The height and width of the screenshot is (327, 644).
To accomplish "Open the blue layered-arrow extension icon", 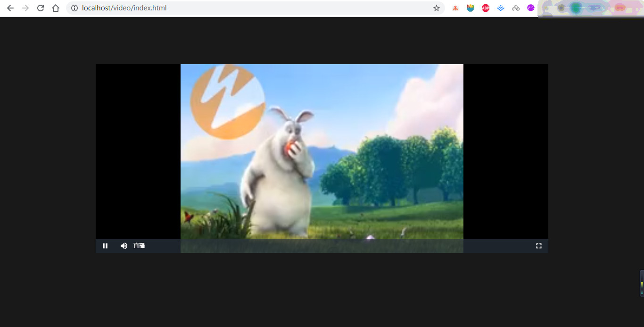I will click(x=501, y=8).
